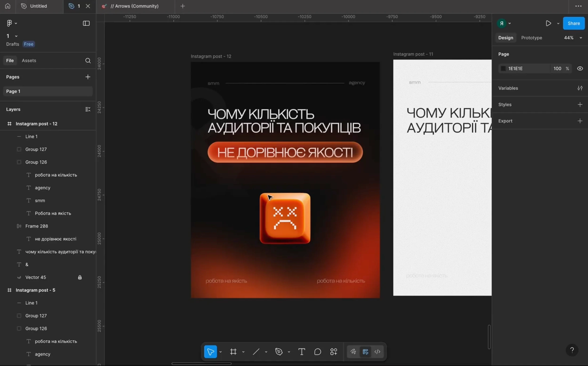This screenshot has width=588, height=366.
Task: Add a new tab with plus
Action: [183, 6]
